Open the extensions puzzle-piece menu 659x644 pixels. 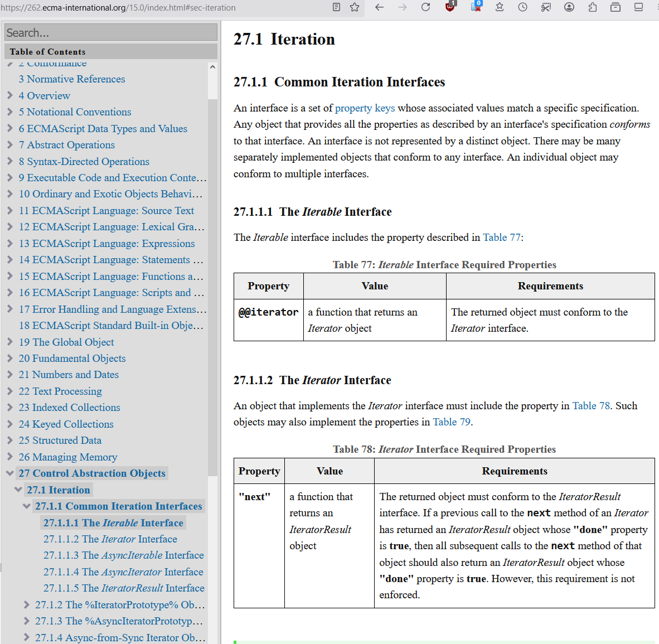(x=593, y=7)
